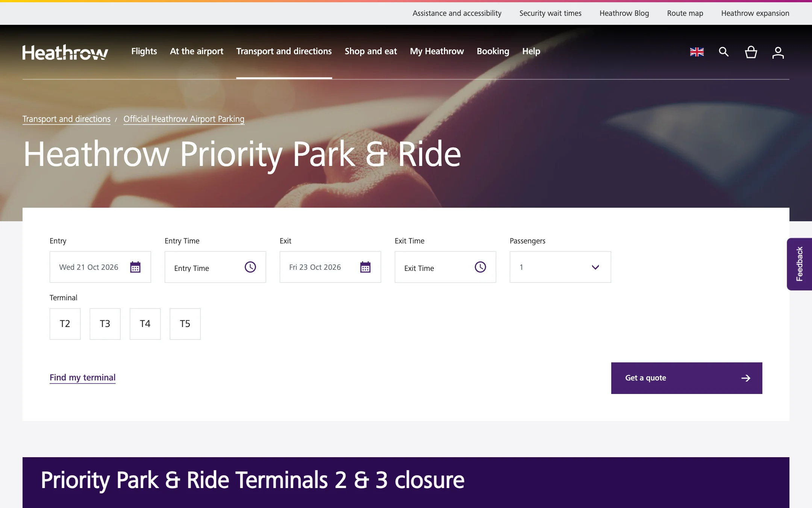Expand the Passengers dropdown
The image size is (812, 508).
[560, 267]
